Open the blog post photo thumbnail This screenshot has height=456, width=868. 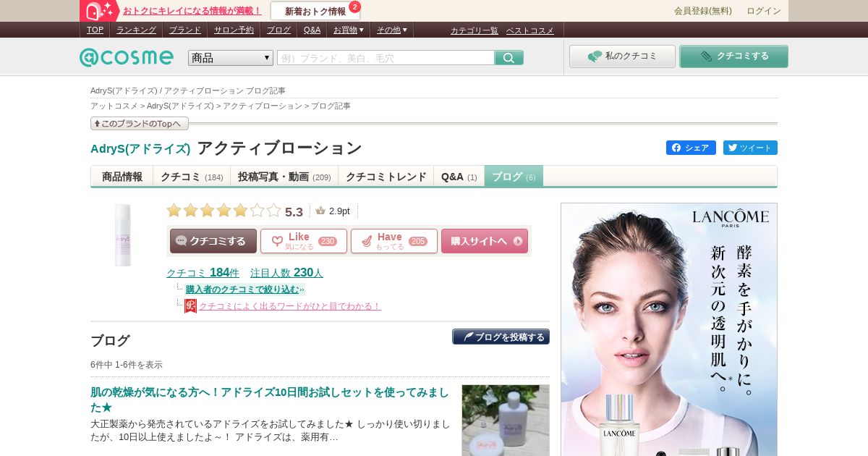tap(506, 420)
